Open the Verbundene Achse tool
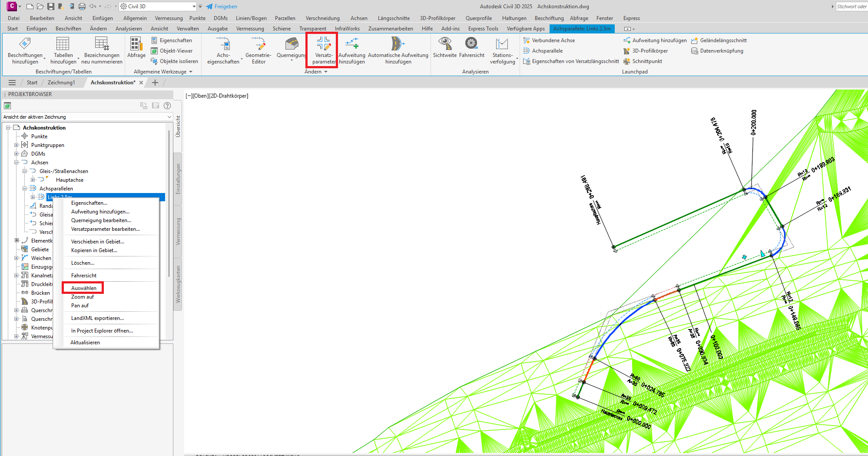Screen dimensions: 868x456 (x=549, y=40)
